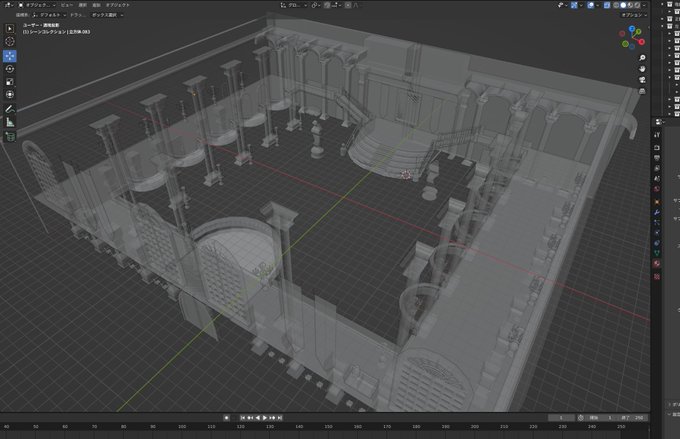680x439 pixels.
Task: Select the Scale tool
Action: coord(10,82)
